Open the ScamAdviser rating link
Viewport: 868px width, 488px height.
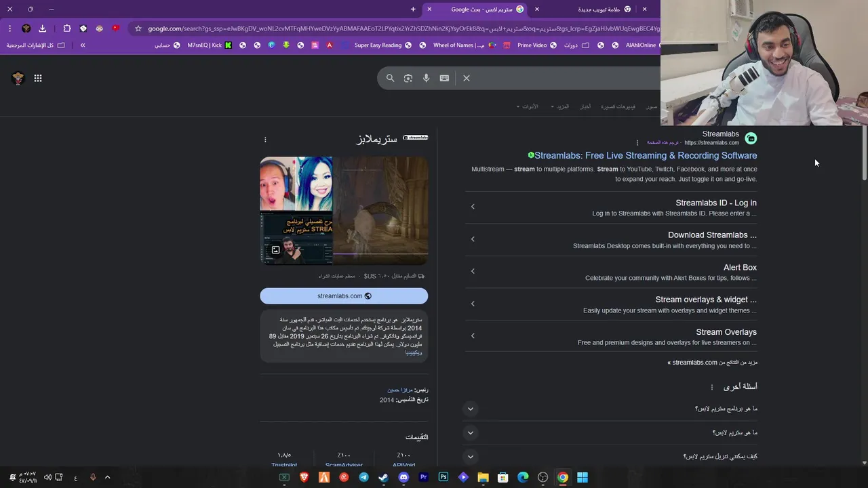tap(344, 465)
